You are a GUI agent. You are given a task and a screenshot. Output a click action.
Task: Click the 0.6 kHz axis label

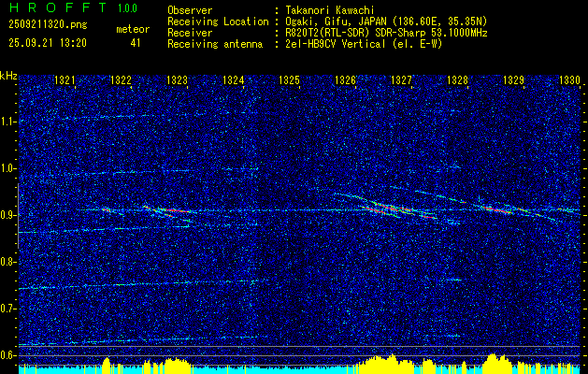point(7,355)
